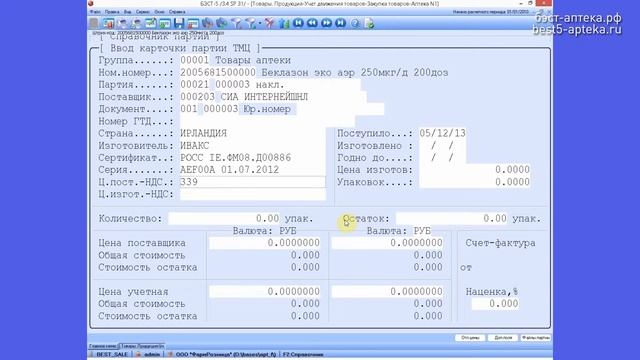Open the Правка menu

(x=112, y=12)
